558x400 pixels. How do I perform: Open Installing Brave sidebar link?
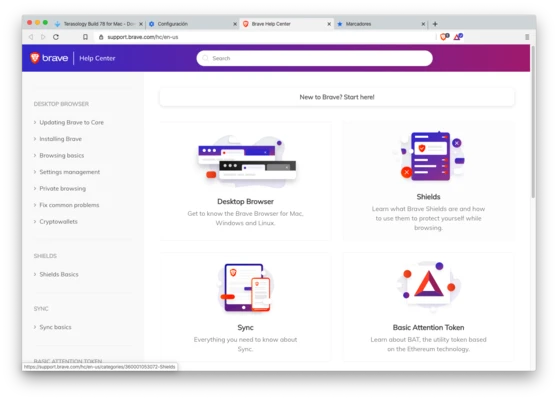coord(60,139)
